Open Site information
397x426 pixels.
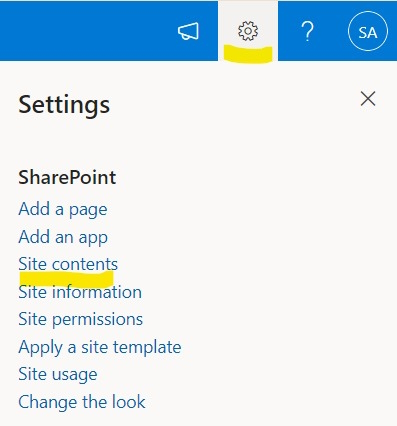pyautogui.click(x=80, y=292)
